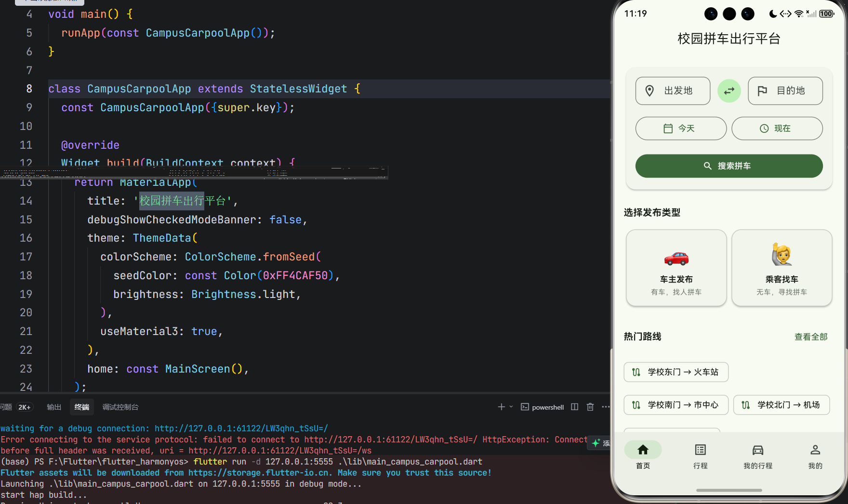This screenshot has width=848, height=504.
Task: Tap the 搜索拼车 search button
Action: (x=729, y=166)
